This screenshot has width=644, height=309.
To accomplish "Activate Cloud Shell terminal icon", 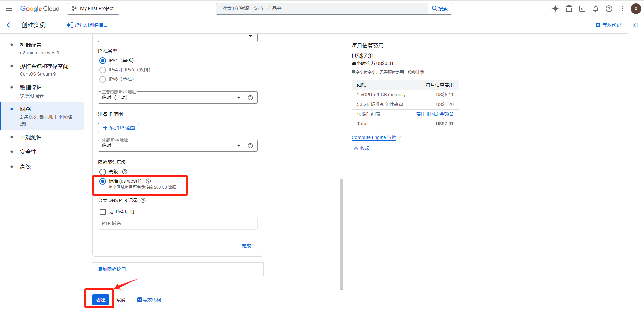I will [x=582, y=9].
